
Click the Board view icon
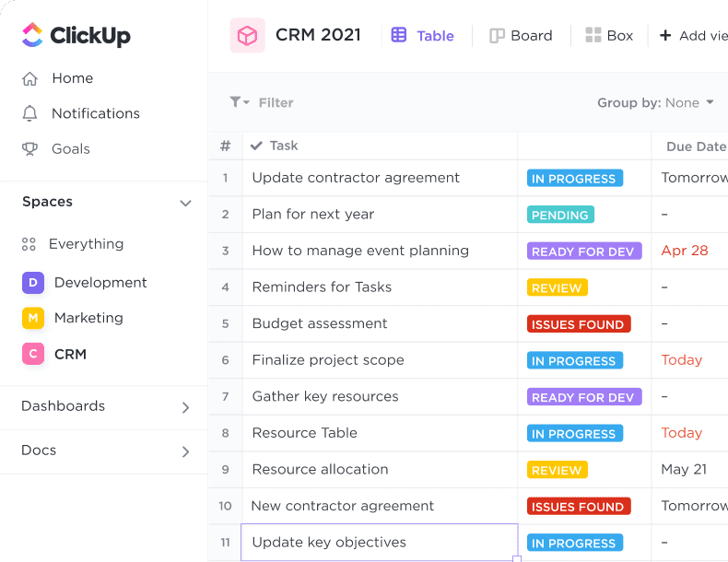pyautogui.click(x=497, y=36)
